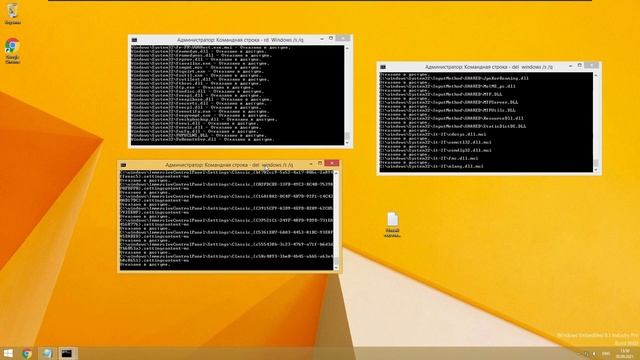
Task: Open the Google Chrome desktop shortcut
Action: click(13, 51)
